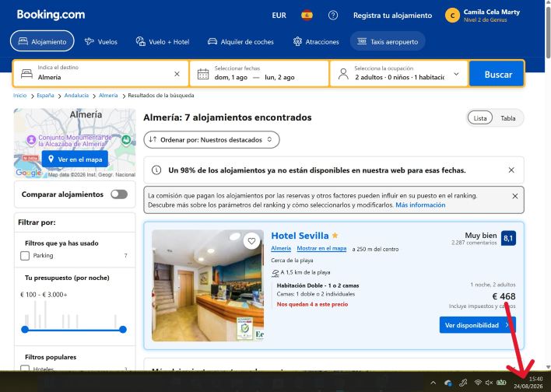The image size is (551, 392).
Task: Check the Parking filter checkbox
Action: (25, 256)
